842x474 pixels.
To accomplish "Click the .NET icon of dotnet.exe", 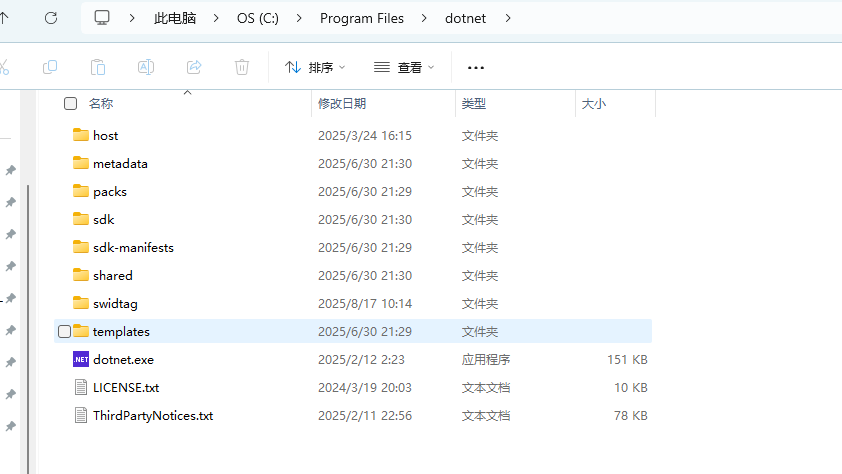I will 81,359.
